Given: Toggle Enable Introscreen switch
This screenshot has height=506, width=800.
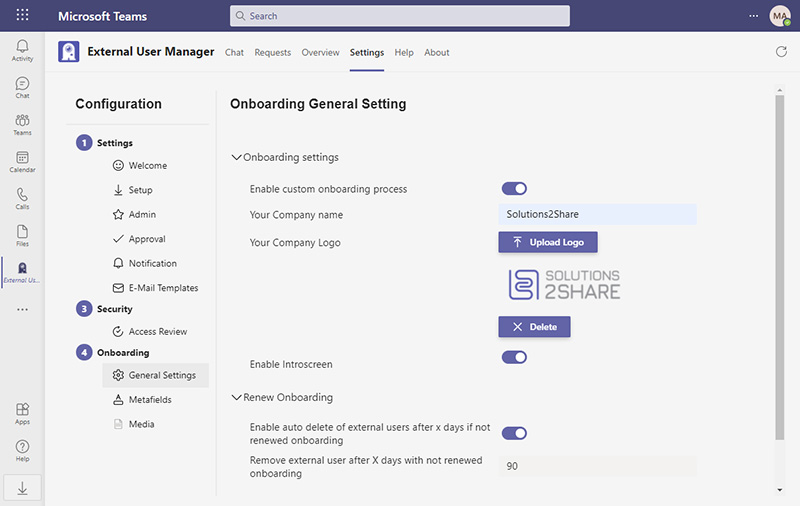Looking at the screenshot, I should click(x=514, y=357).
